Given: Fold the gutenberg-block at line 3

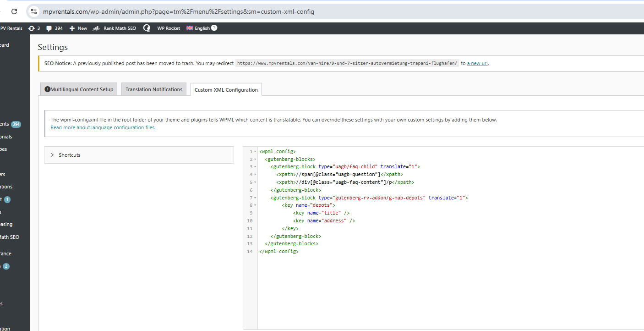Looking at the screenshot, I should point(255,167).
